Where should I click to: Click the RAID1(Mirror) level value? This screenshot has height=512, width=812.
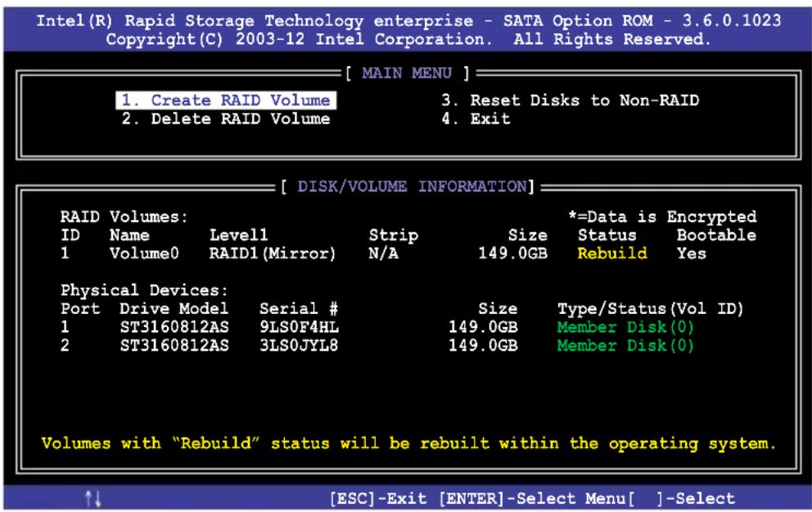(x=273, y=254)
